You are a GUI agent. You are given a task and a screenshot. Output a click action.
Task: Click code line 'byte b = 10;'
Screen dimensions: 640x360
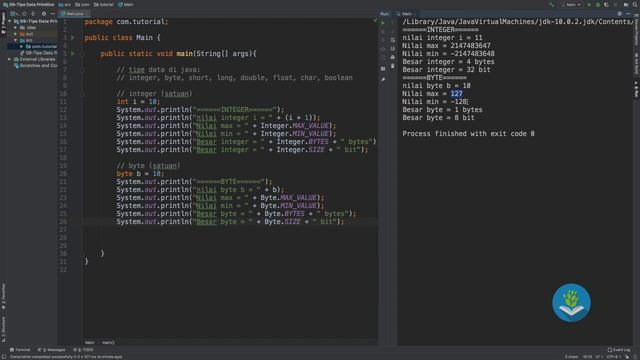(x=140, y=173)
